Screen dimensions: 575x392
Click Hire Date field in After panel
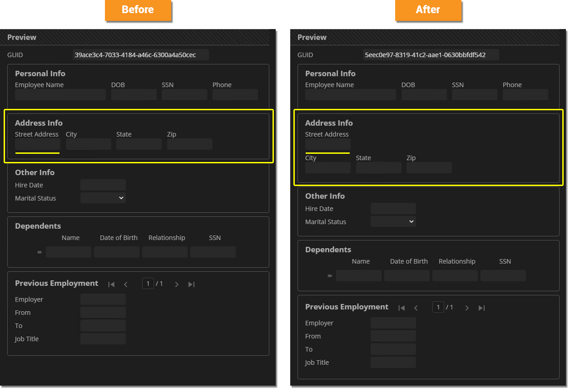click(x=393, y=209)
